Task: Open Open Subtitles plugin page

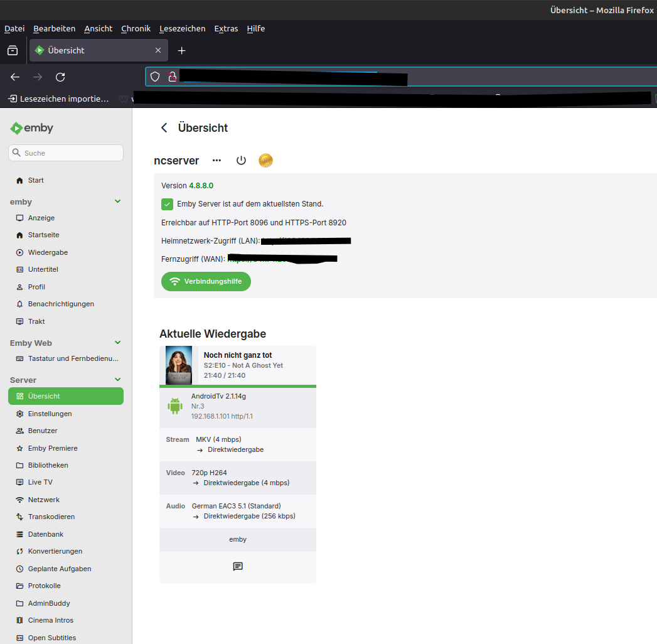Action: (x=66, y=638)
